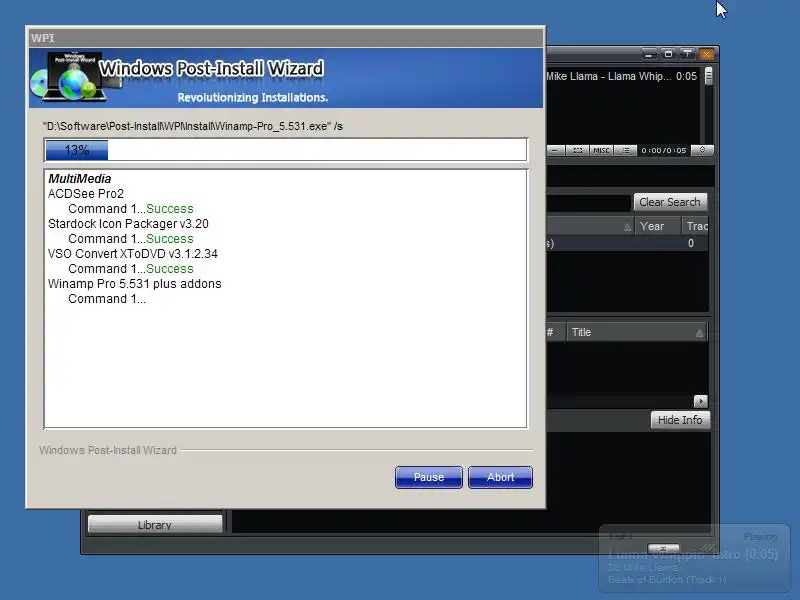The width and height of the screenshot is (800, 600).
Task: Select Stardock Icon Packager v3.20 entry
Action: pos(128,224)
